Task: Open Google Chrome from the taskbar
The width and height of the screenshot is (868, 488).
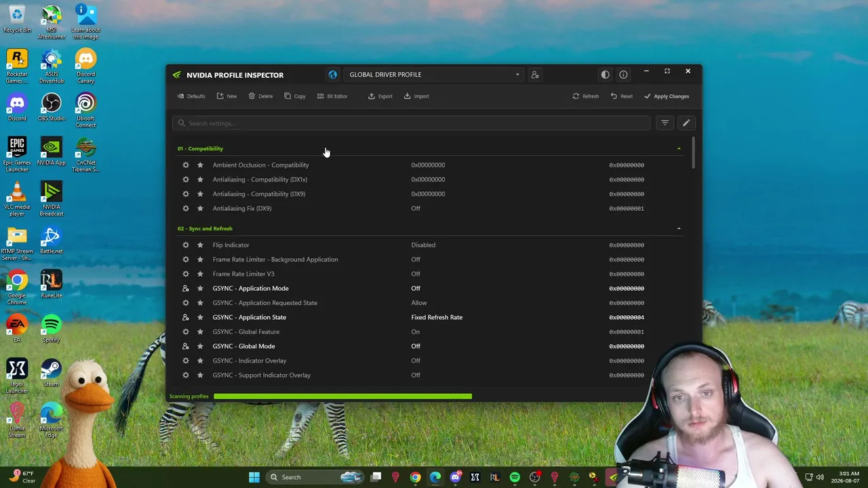Action: (x=416, y=477)
